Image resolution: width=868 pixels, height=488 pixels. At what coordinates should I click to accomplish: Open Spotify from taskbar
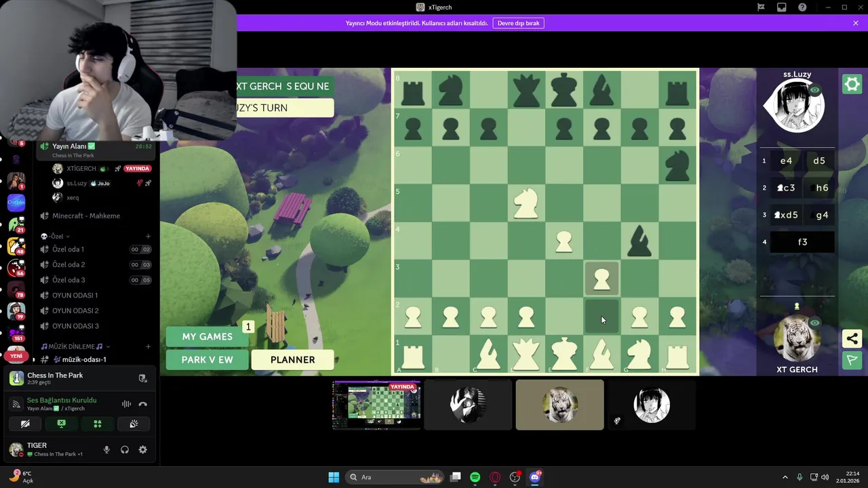[x=475, y=477]
